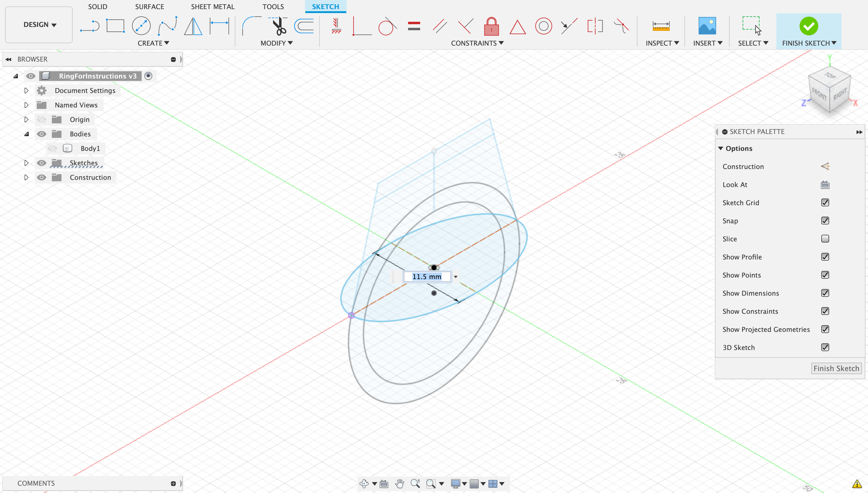
Task: Enable the Slice checkbox
Action: (x=825, y=239)
